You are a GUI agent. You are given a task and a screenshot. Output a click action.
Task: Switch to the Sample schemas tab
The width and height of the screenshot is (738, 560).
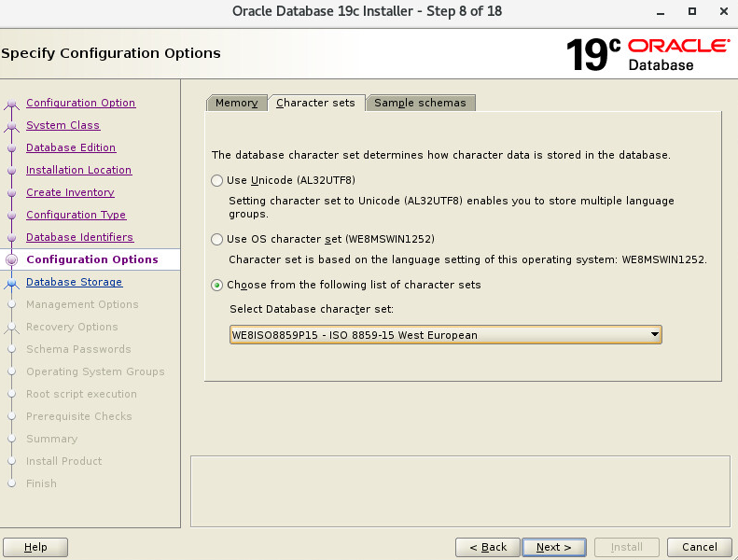pyautogui.click(x=420, y=103)
